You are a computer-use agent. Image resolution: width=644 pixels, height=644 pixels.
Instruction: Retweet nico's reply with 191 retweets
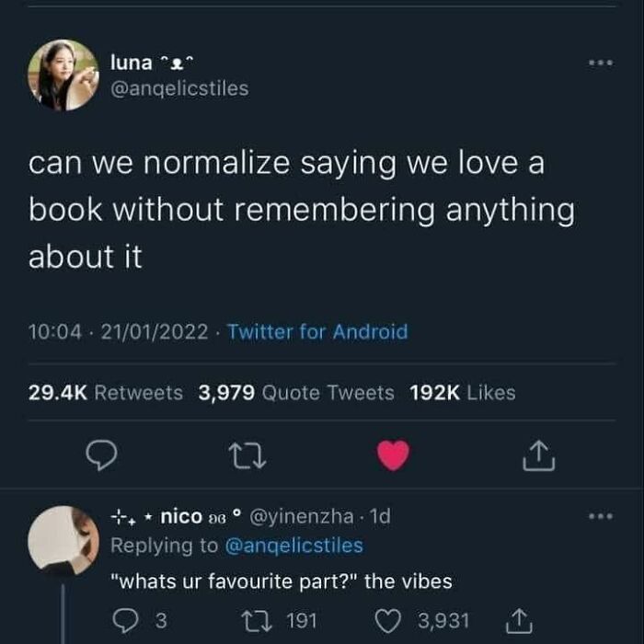pyautogui.click(x=257, y=621)
